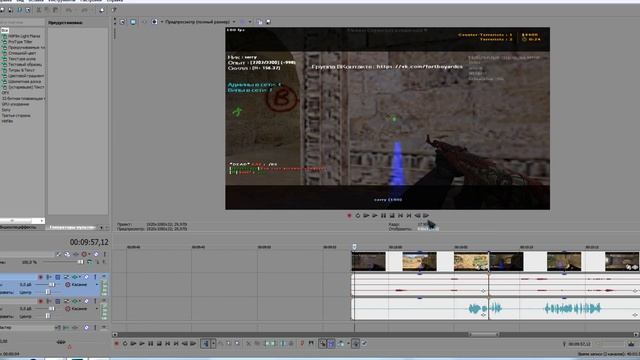Select the Normal Edit tool
The height and width of the screenshot is (360, 640).
(206, 344)
